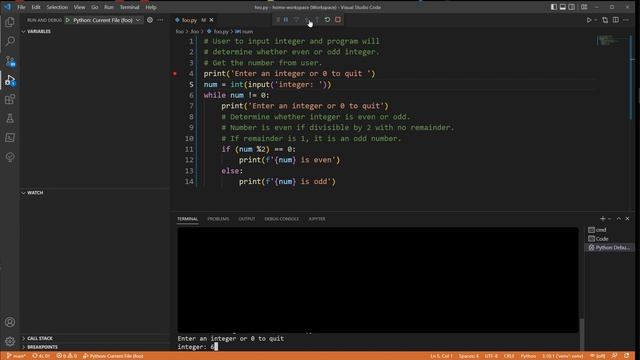Open the Explorer view in activity bar
The width and height of the screenshot is (640, 360).
coord(10,22)
